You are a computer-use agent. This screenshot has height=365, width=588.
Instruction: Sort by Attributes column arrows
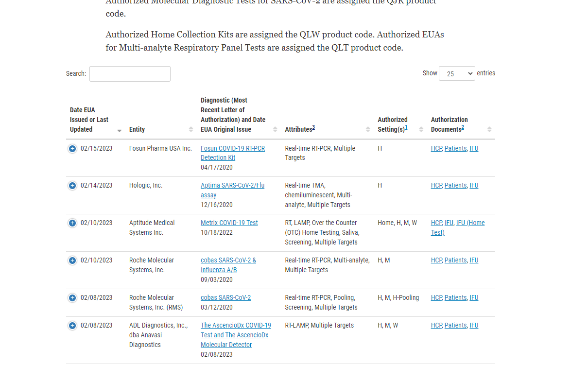[x=368, y=130]
